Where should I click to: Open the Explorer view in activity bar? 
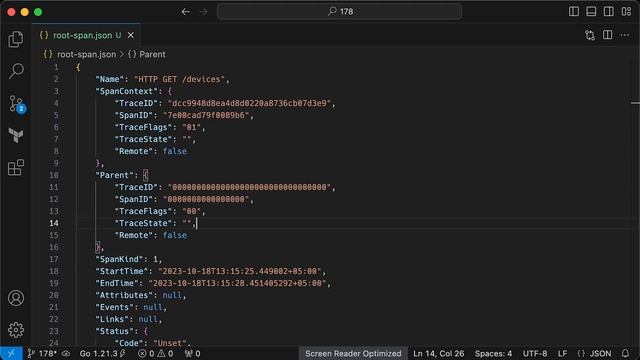click(16, 39)
